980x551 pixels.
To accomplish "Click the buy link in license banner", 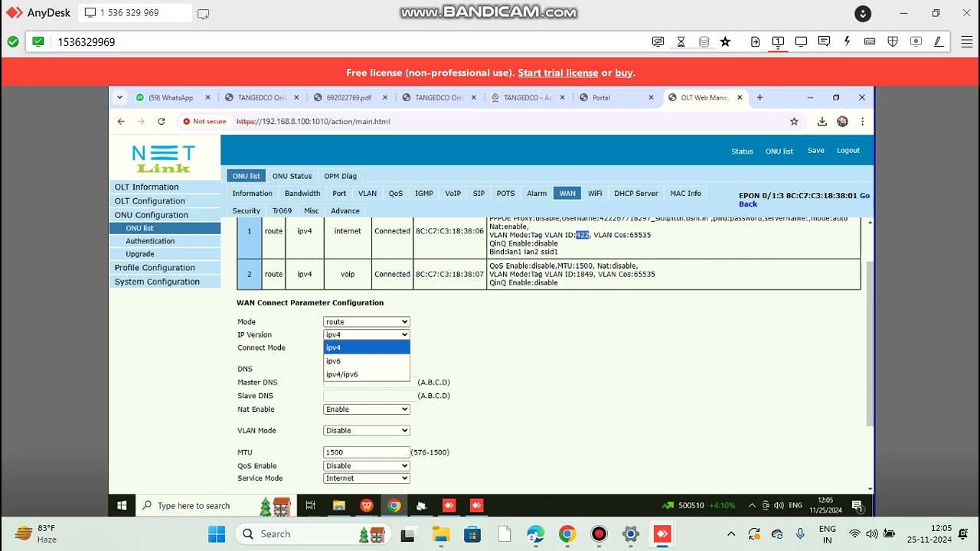I will tap(624, 73).
